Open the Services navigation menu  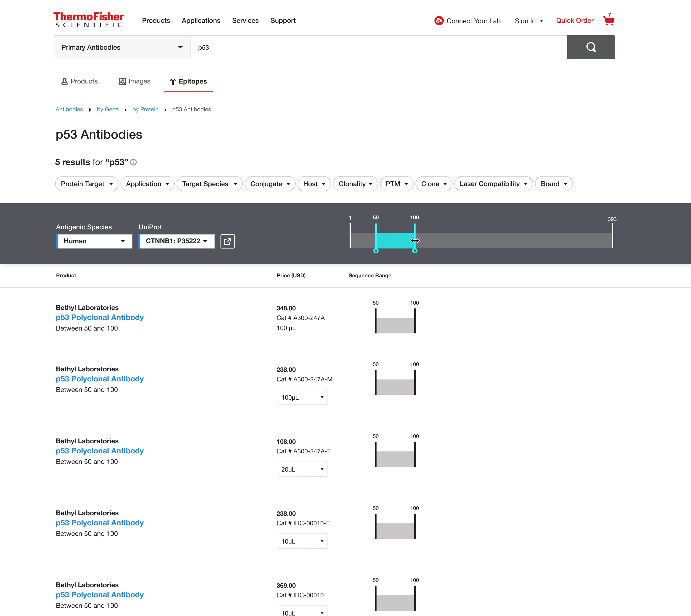click(245, 21)
